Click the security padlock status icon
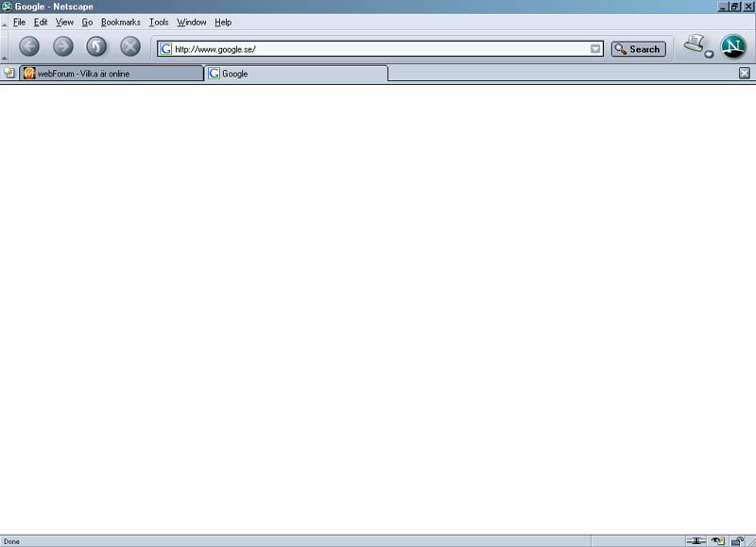 coord(737,540)
